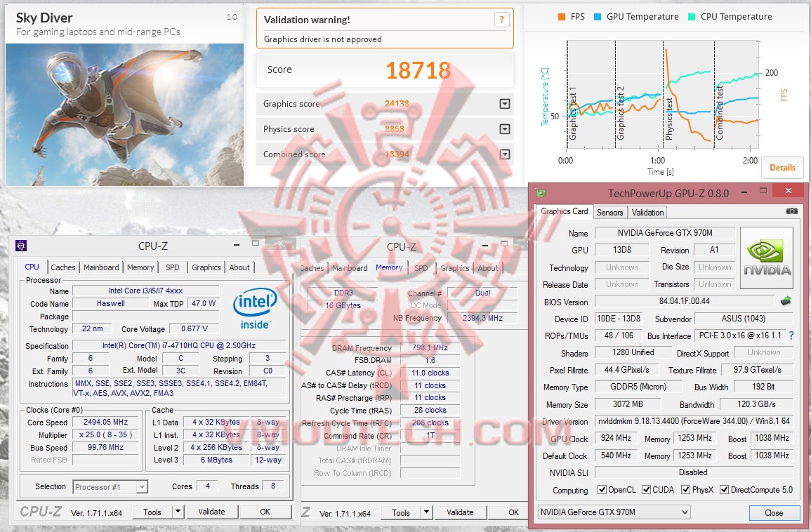Open the Details button under the chart
Image resolution: width=811 pixels, height=532 pixels.
[x=782, y=168]
